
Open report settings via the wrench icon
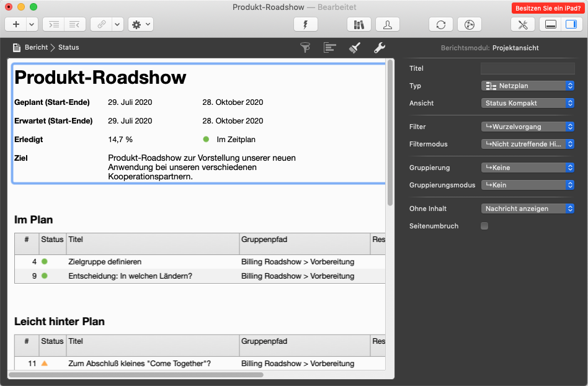click(x=379, y=47)
